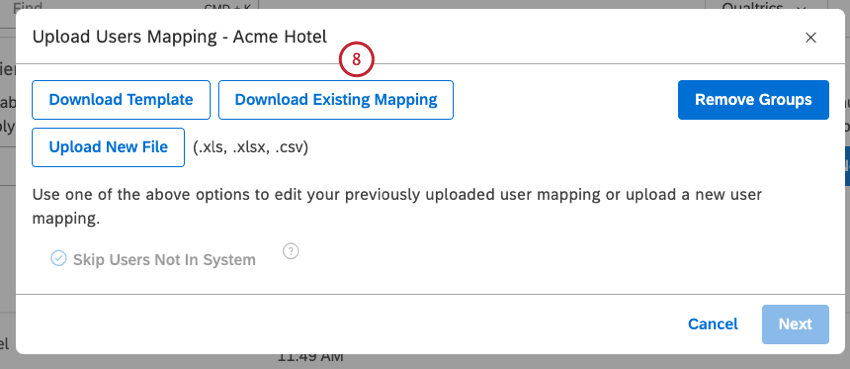The width and height of the screenshot is (850, 369).
Task: Proceed with the Next button
Action: coord(795,324)
